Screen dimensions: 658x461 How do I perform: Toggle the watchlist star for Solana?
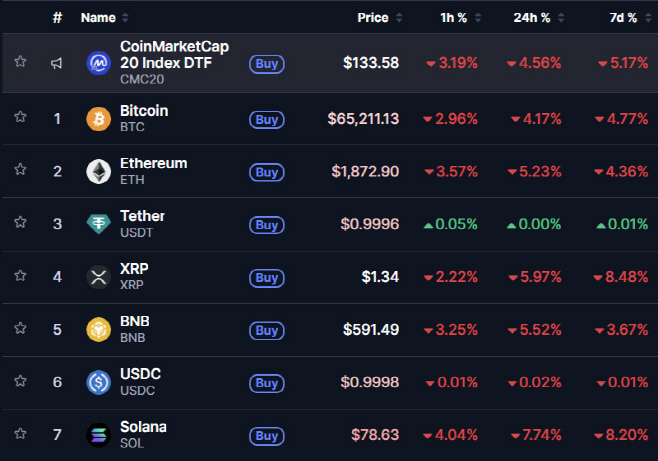click(20, 435)
